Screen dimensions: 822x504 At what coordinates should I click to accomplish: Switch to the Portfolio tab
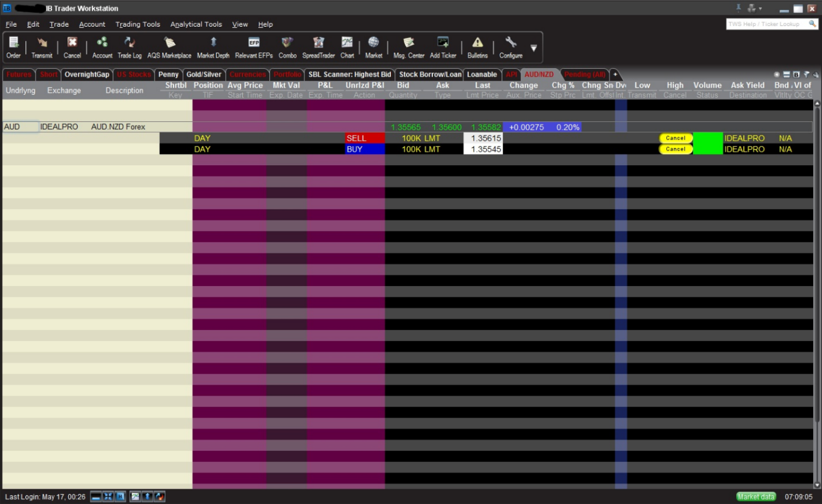(288, 75)
